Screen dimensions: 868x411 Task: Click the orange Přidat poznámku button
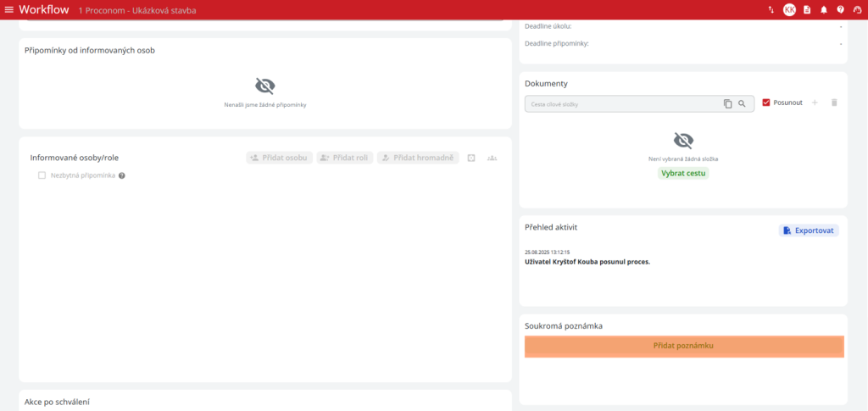coord(683,346)
